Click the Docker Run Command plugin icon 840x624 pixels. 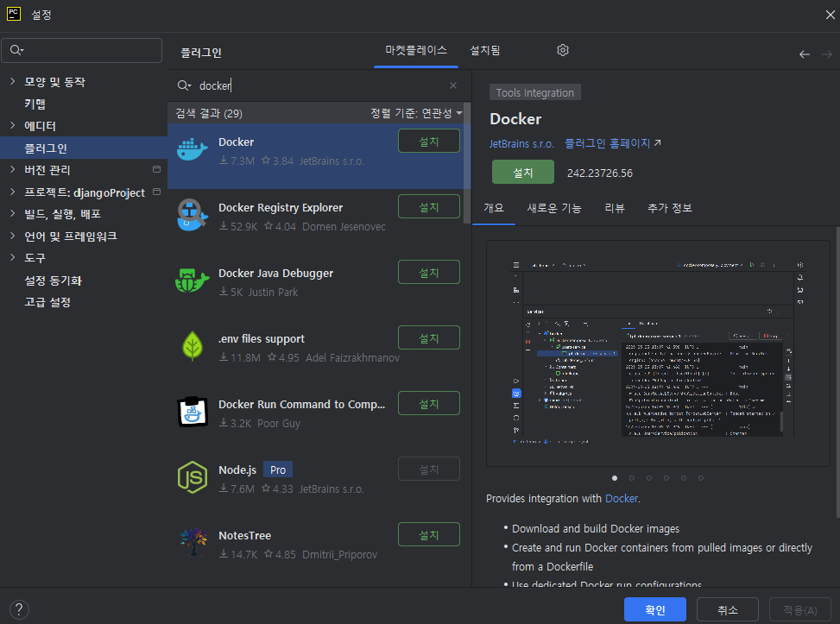193,412
